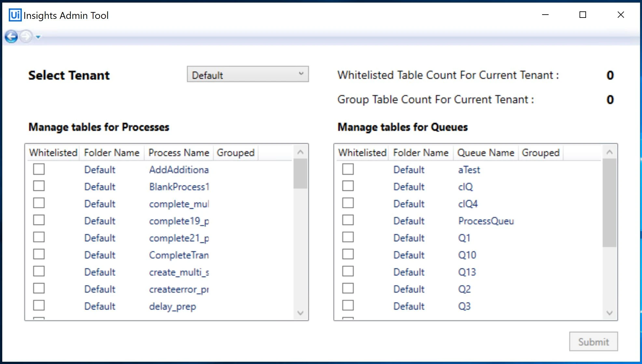Viewport: 642px width, 364px height.
Task: Enable whitelist for complete_mul process
Action: [39, 203]
